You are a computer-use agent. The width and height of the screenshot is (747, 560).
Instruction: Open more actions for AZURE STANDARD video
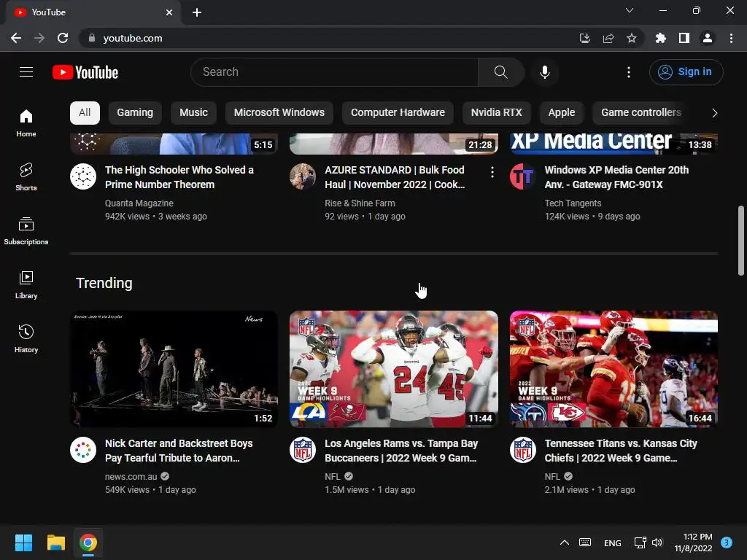[492, 172]
